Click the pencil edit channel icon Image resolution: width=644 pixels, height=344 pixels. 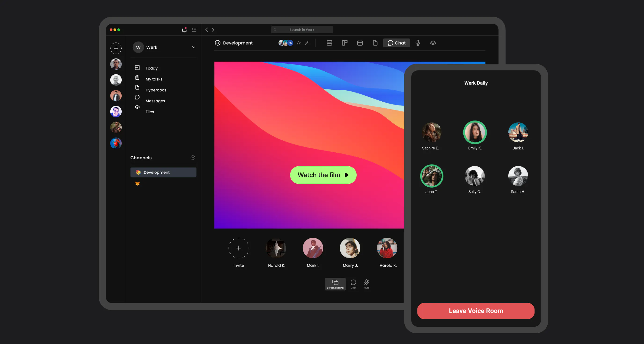coord(307,43)
